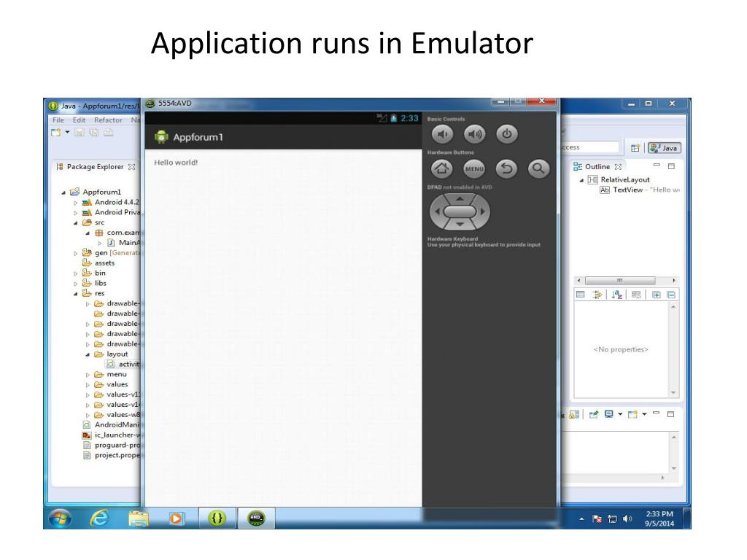Click the DPAD left arrow

tap(436, 211)
